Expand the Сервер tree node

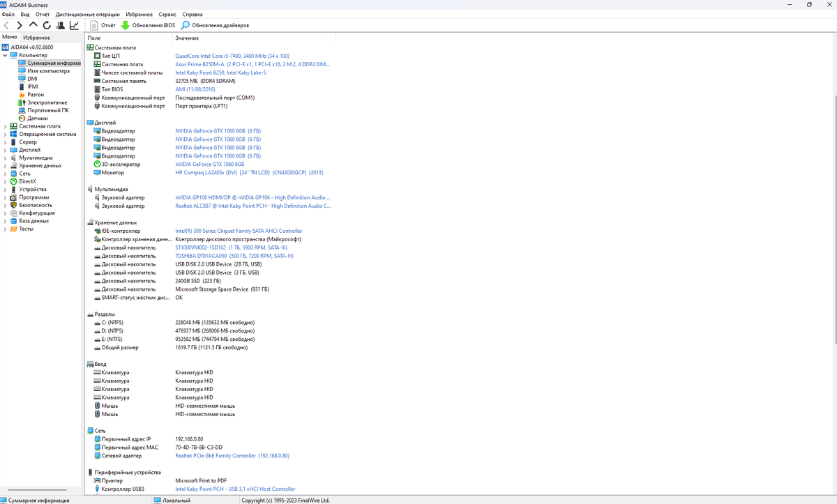5,142
